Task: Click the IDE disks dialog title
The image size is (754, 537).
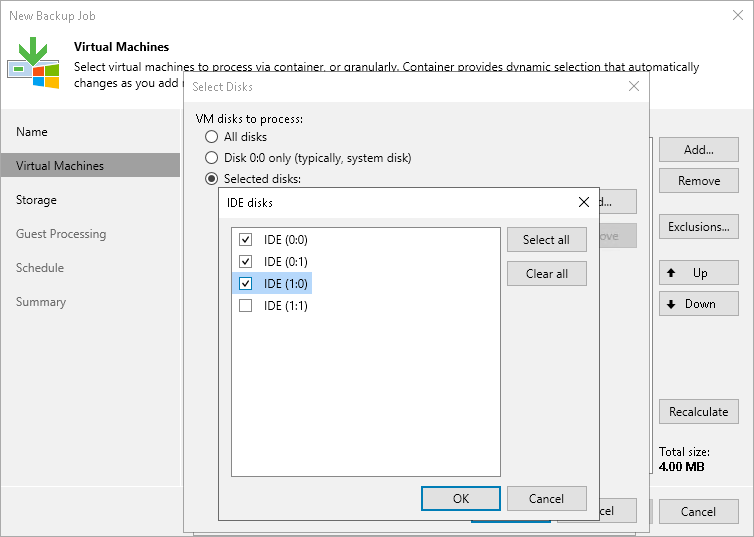Action: [x=250, y=203]
